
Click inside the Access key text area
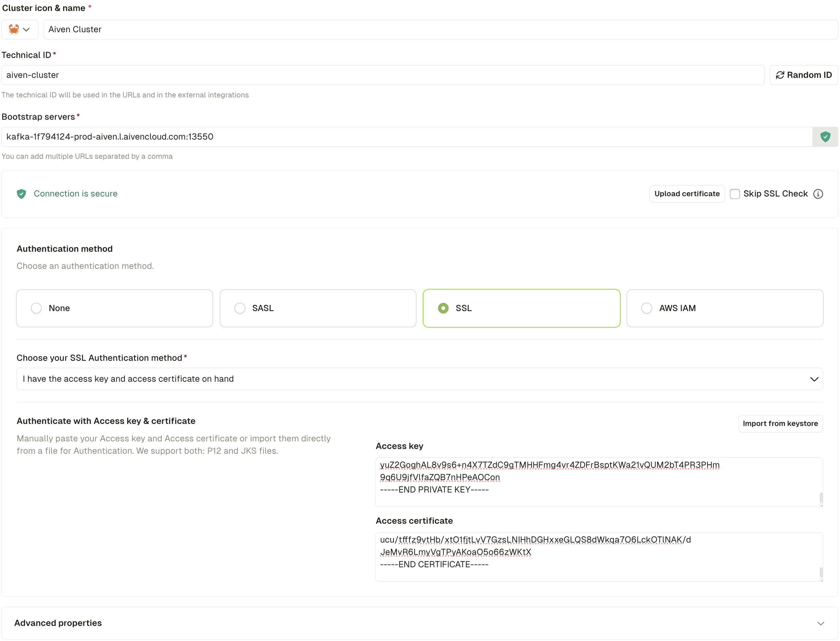click(599, 482)
